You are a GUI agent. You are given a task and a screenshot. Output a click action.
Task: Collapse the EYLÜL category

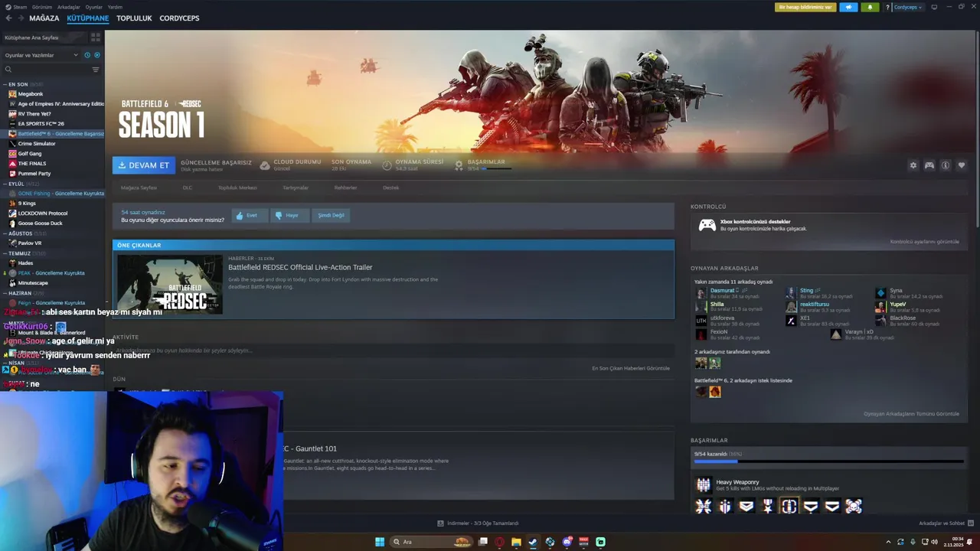click(x=5, y=184)
